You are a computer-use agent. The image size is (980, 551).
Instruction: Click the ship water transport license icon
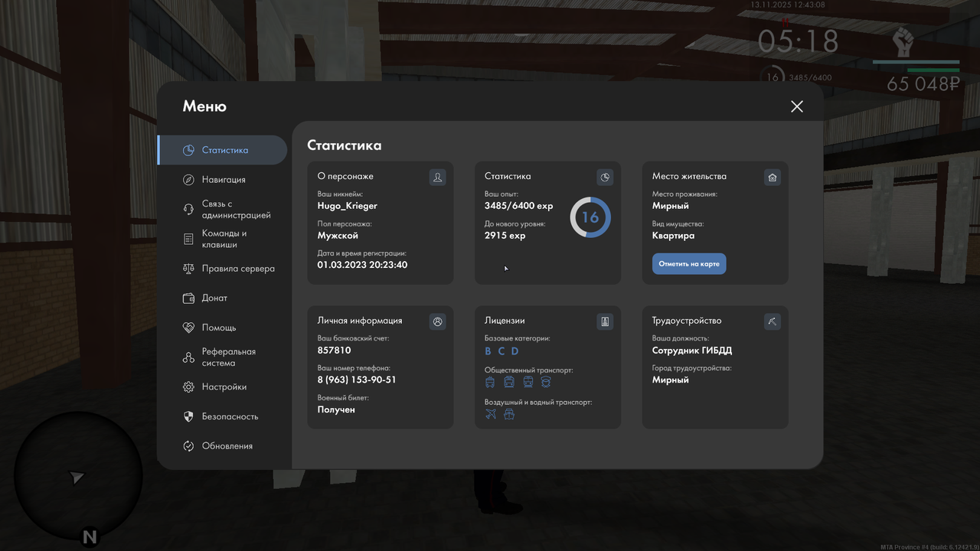coord(509,414)
